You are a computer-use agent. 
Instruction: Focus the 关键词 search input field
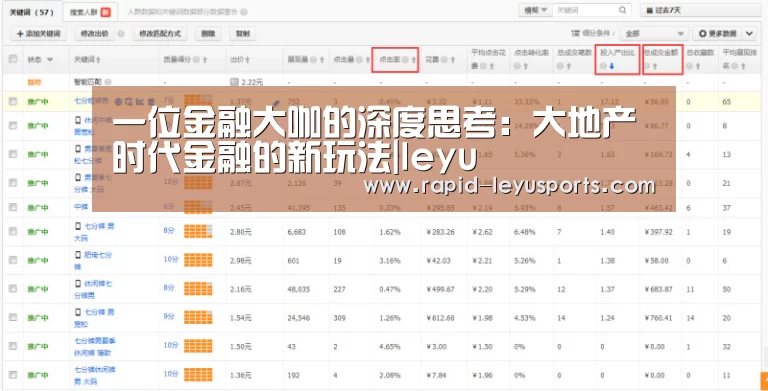pos(585,10)
